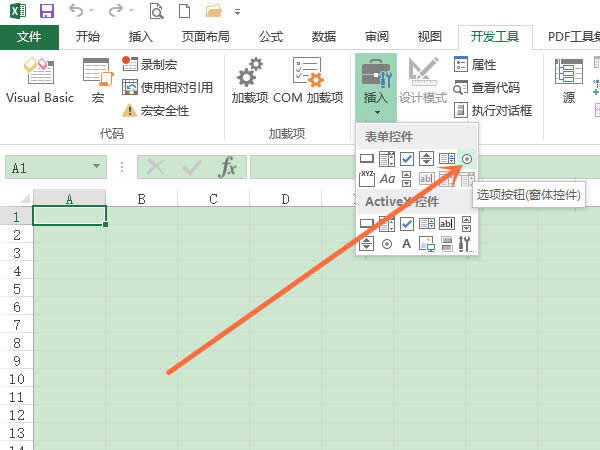The image size is (600, 450).
Task: Create a new blank document icon
Action: click(x=184, y=11)
